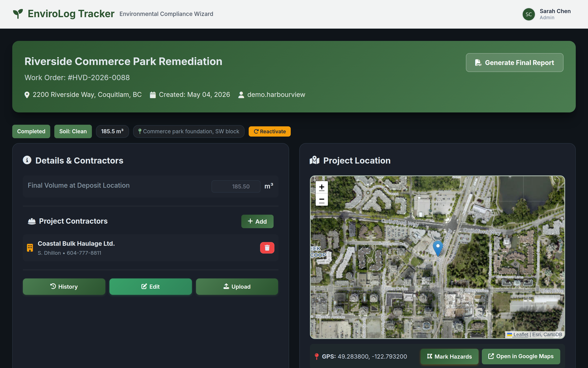The height and width of the screenshot is (368, 588).
Task: Click the EnviroLog sprout logo icon
Action: pos(18,14)
